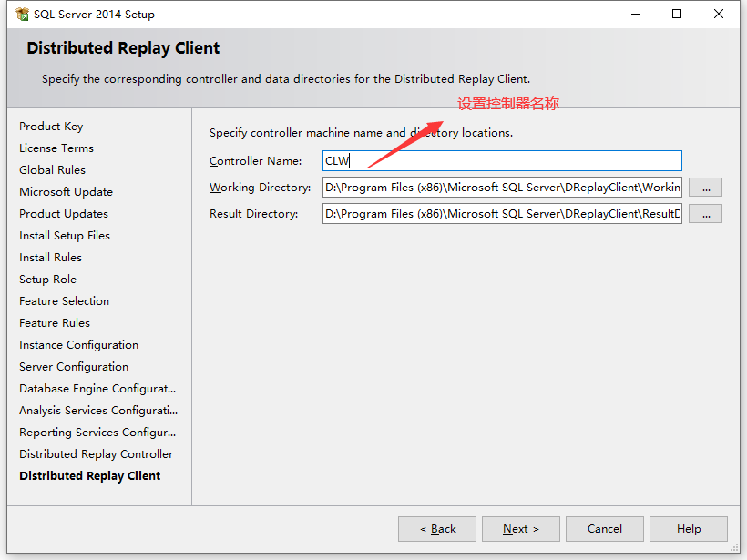The width and height of the screenshot is (747, 560).
Task: Select the Reporting Services Configuration step
Action: click(97, 433)
